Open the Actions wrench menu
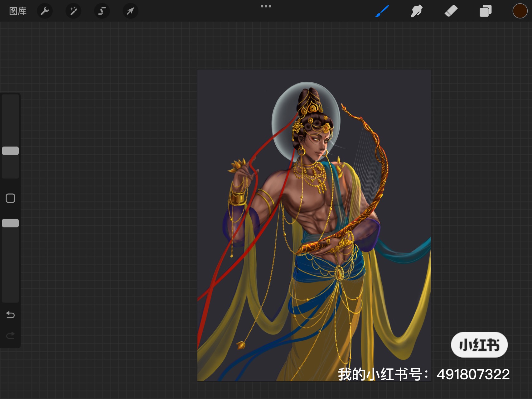Viewport: 532px width, 399px height. click(x=45, y=11)
